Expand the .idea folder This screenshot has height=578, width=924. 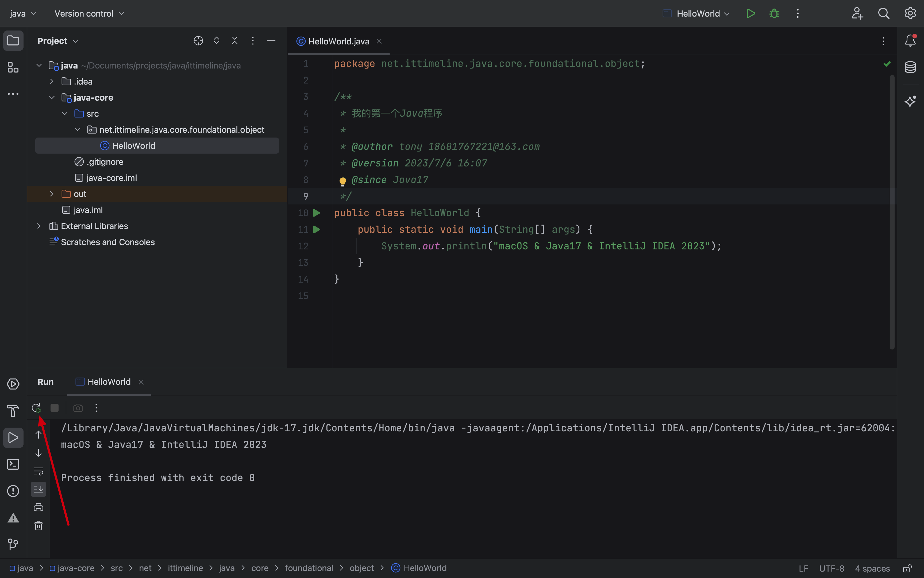pos(52,81)
